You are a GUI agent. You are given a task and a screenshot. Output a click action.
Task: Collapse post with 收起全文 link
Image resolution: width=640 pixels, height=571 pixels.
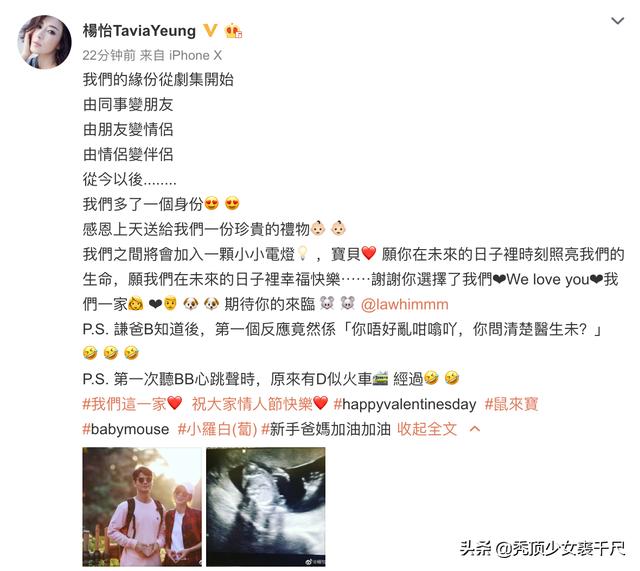coord(427,429)
